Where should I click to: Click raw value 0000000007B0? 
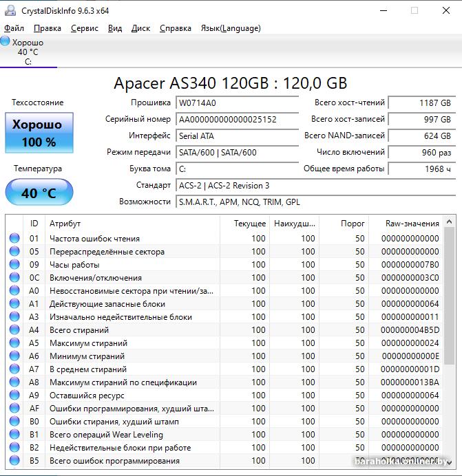coord(410,265)
